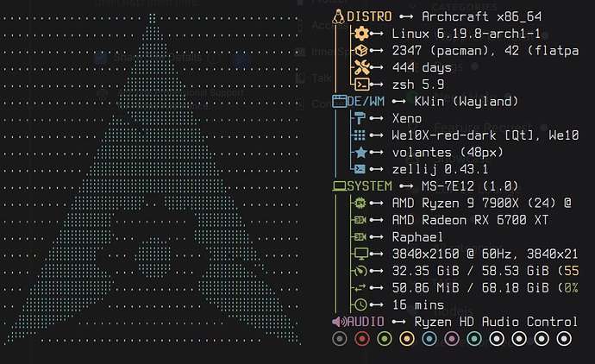Click the CPU chip icon beside AMD Ryzen 9
The image size is (595, 364).
click(x=360, y=203)
